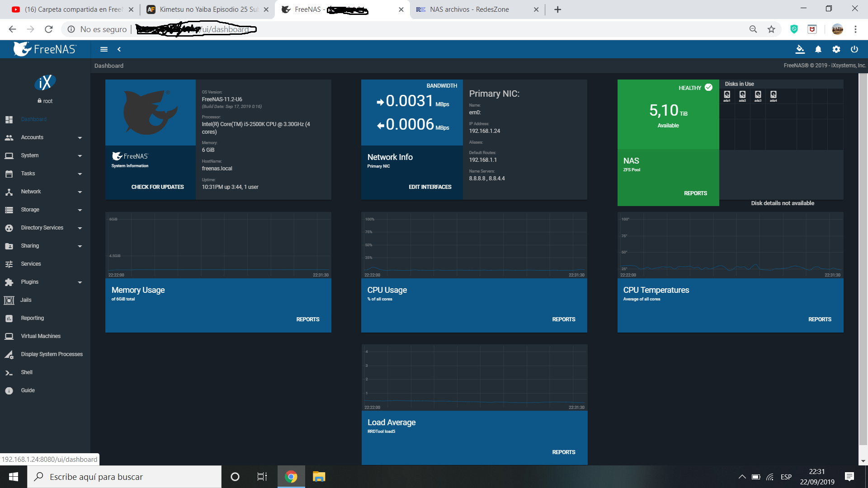Click the 5,10 TiB Available value
The height and width of the screenshot is (488, 868).
[668, 111]
